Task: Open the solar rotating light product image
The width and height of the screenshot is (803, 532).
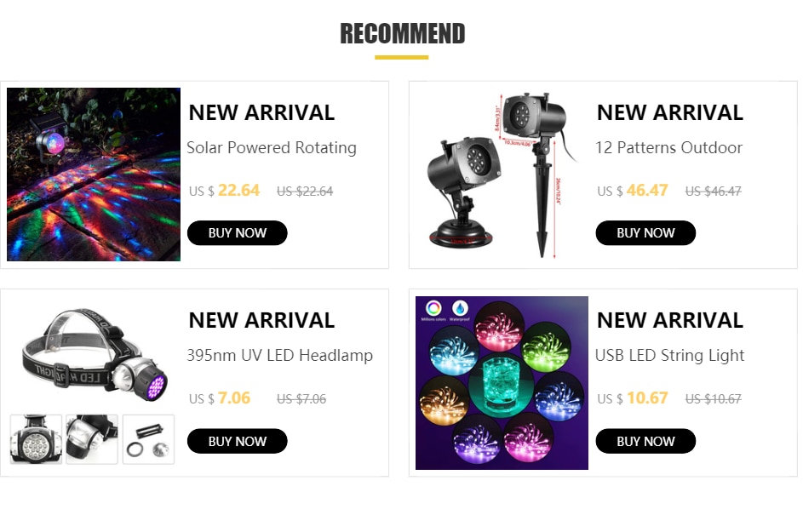Action: (x=93, y=174)
